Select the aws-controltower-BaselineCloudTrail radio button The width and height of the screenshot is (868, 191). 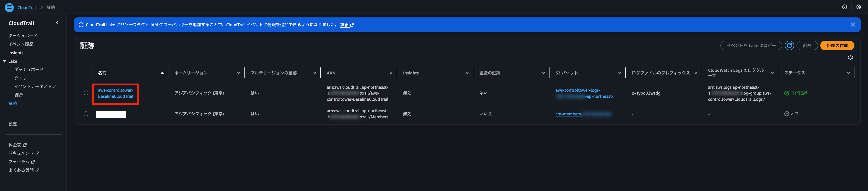86,93
